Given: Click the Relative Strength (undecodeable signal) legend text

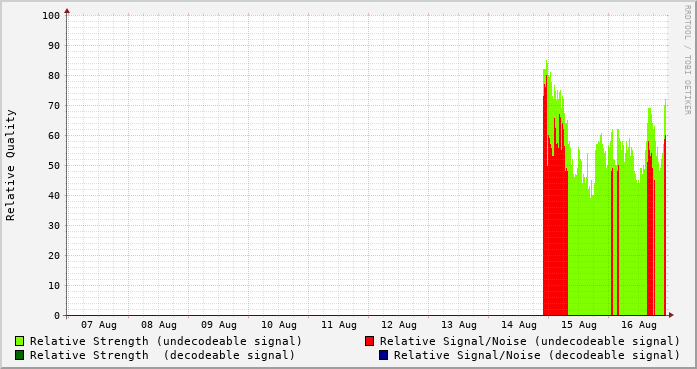Looking at the screenshot, I should (166, 341).
